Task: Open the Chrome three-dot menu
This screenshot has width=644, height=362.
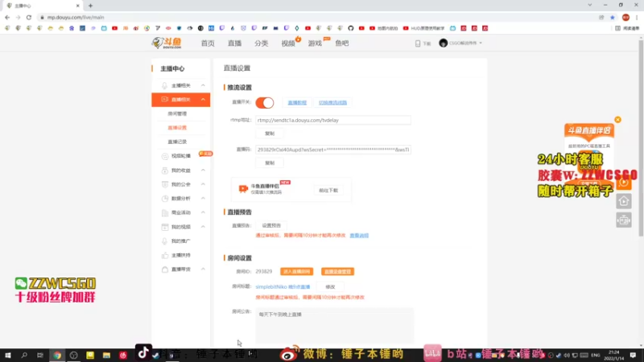Action: point(637,17)
